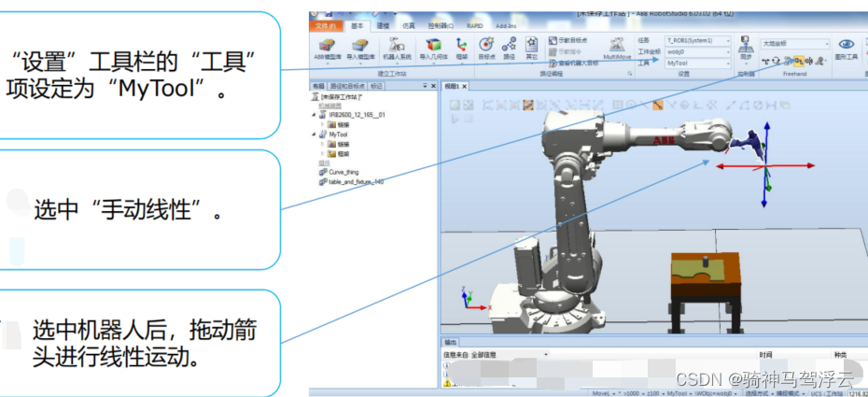Switch to the Add-Ins ribbon tab
The height and width of the screenshot is (397, 868).
(505, 26)
